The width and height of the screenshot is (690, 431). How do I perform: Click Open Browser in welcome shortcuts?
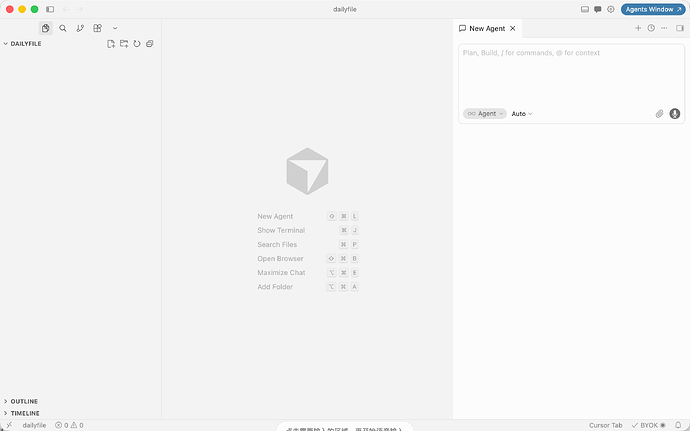pos(280,258)
